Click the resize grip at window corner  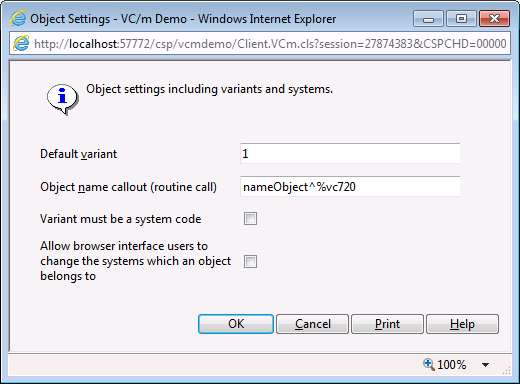[x=507, y=371]
